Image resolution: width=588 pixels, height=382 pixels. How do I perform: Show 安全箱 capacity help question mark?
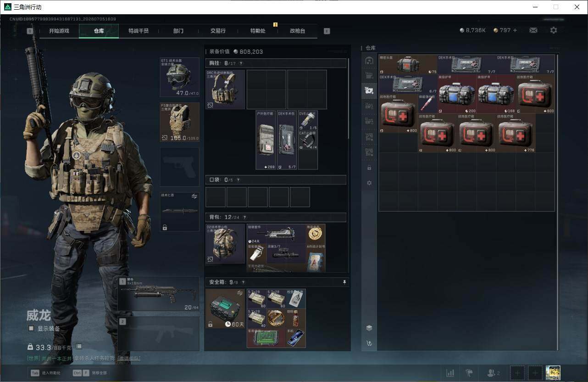pyautogui.click(x=243, y=282)
